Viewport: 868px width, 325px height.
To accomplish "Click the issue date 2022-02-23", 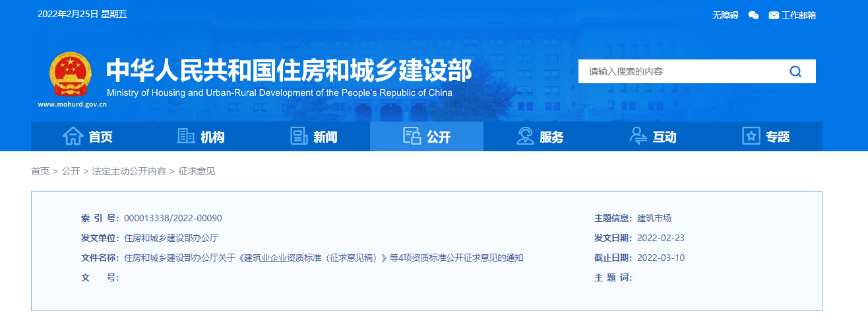I will pyautogui.click(x=661, y=238).
